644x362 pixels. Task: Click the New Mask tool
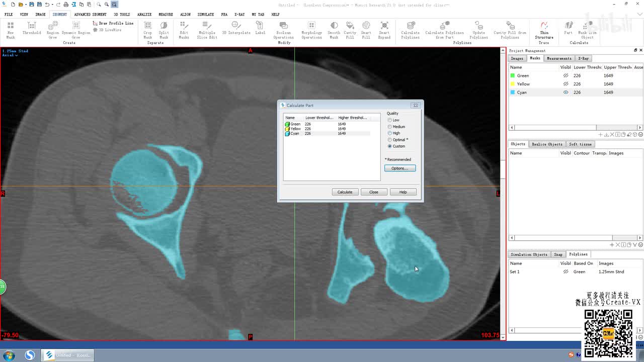pyautogui.click(x=11, y=30)
